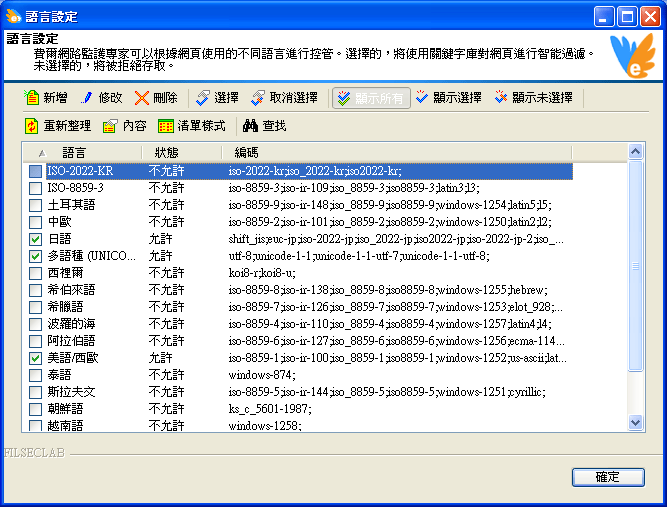
Task: Open 內容 (Properties) from the toolbar
Action: [111, 126]
